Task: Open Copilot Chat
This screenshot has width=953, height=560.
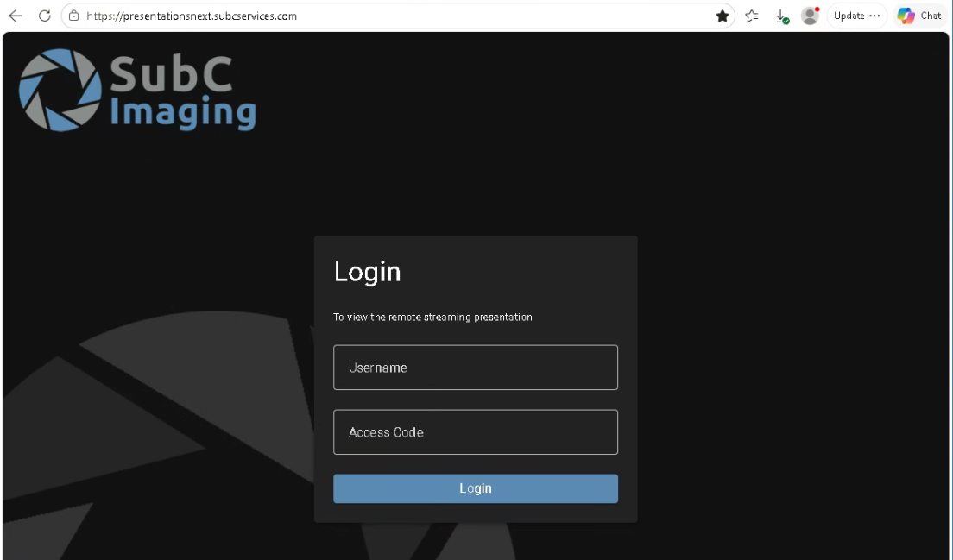Action: point(919,16)
